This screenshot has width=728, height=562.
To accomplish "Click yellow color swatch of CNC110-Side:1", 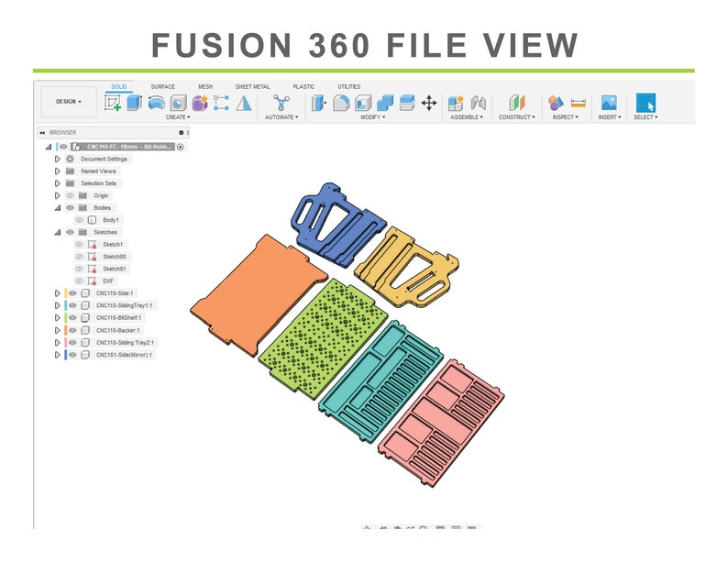I will coord(66,293).
